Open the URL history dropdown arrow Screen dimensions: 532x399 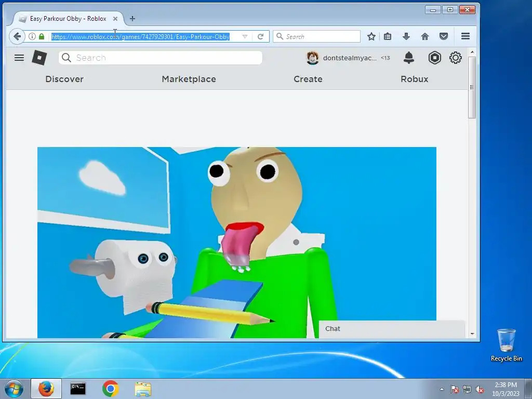click(x=245, y=36)
